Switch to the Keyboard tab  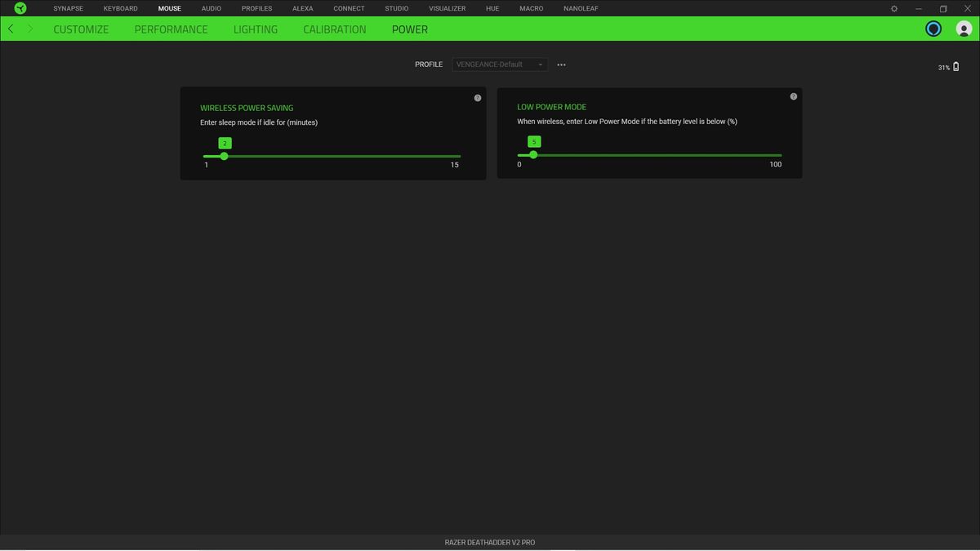(120, 8)
